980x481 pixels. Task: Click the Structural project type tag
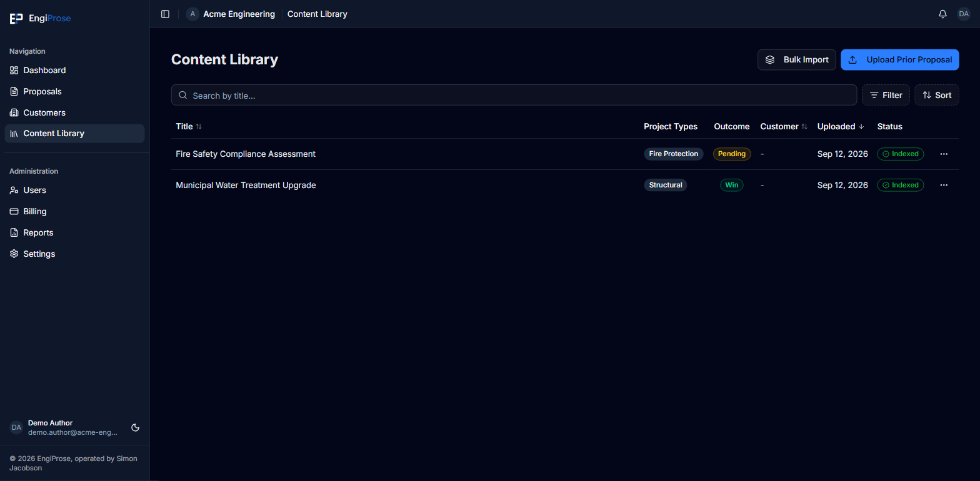pos(666,185)
